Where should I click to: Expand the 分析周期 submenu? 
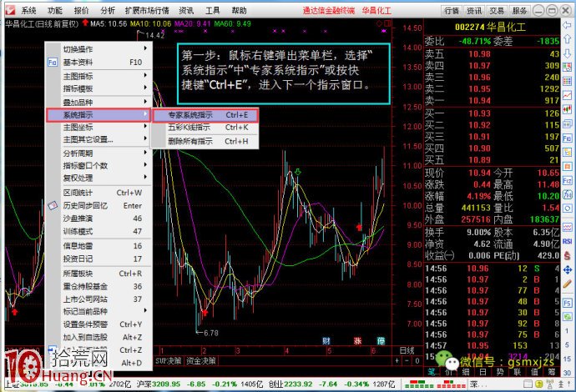99,153
